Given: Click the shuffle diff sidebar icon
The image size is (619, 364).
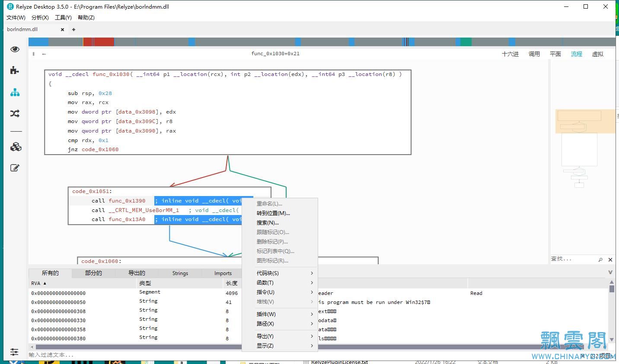Looking at the screenshot, I should [15, 114].
